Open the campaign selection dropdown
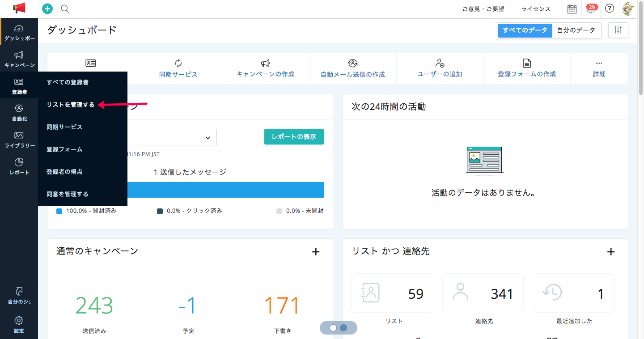The height and width of the screenshot is (339, 644). pyautogui.click(x=179, y=137)
